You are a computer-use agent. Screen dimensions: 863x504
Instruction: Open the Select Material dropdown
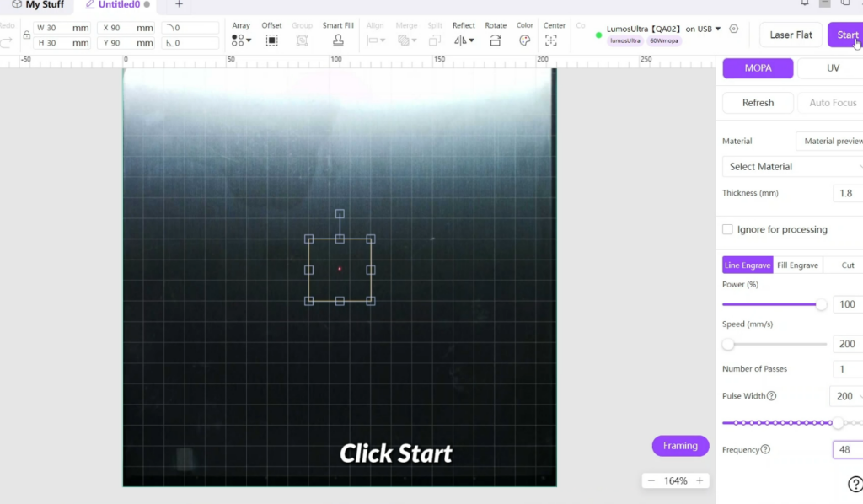click(792, 167)
